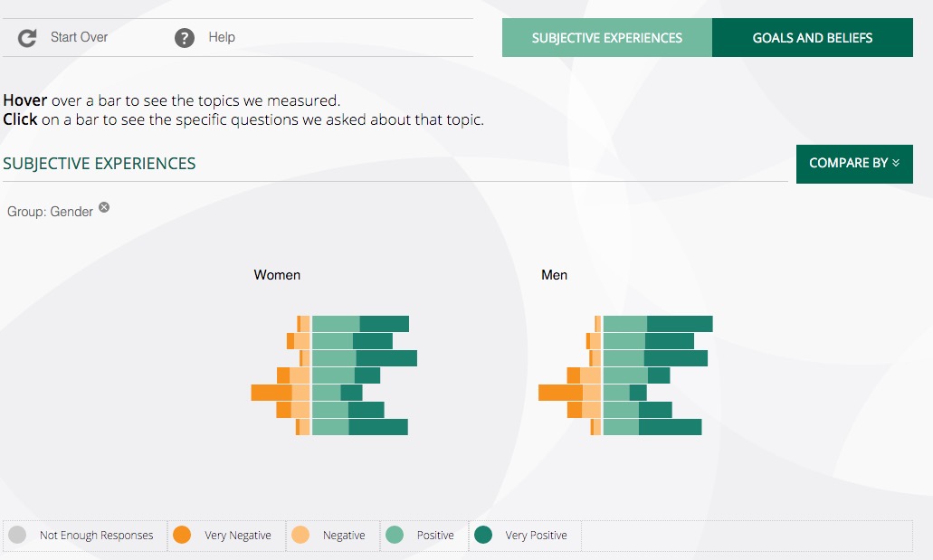
Task: Click the Not Enough Responses gray circle
Action: click(17, 535)
